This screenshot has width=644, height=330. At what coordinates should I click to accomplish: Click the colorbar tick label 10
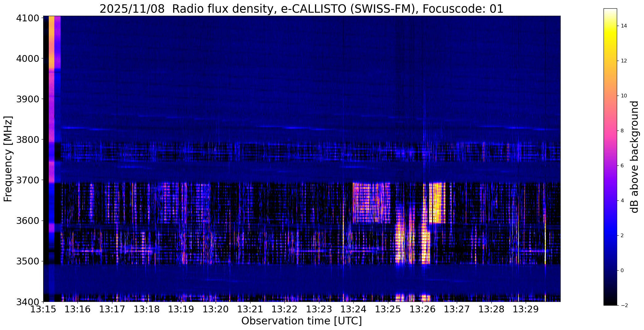624,96
